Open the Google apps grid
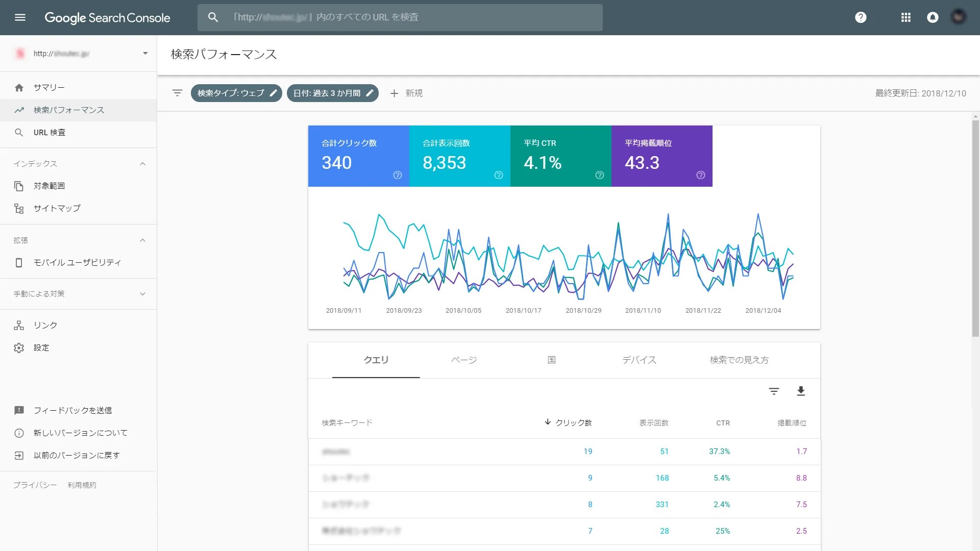The width and height of the screenshot is (980, 551). [x=906, y=17]
